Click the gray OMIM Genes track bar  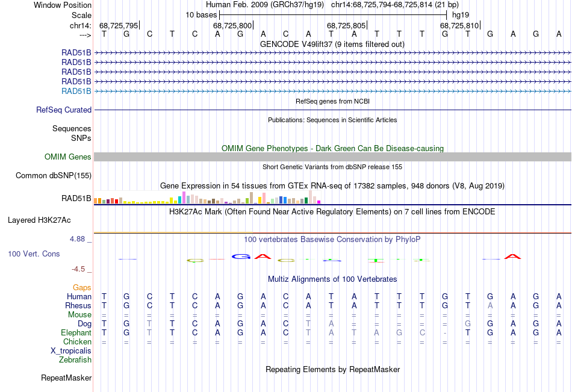coord(332,157)
